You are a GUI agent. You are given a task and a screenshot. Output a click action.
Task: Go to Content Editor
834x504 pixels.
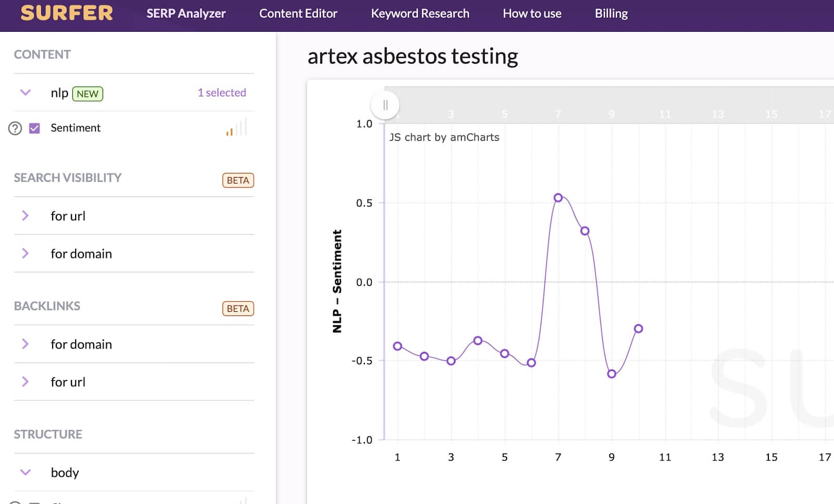coord(298,14)
